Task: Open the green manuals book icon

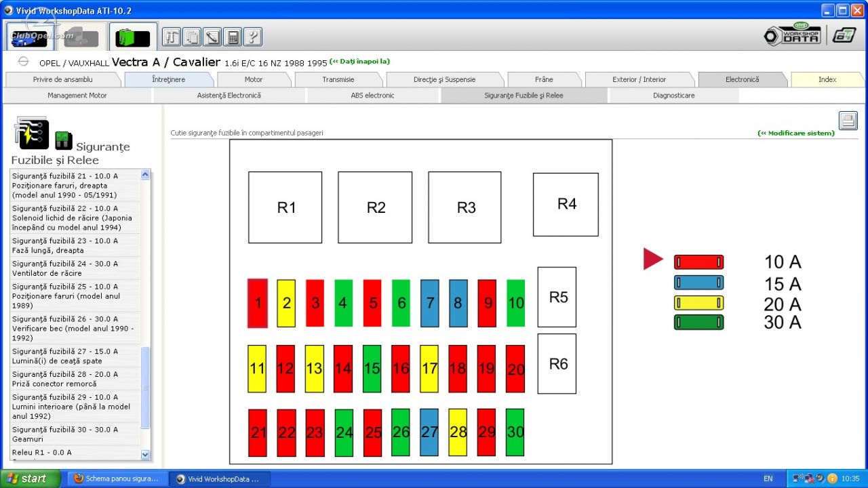Action: pyautogui.click(x=133, y=37)
